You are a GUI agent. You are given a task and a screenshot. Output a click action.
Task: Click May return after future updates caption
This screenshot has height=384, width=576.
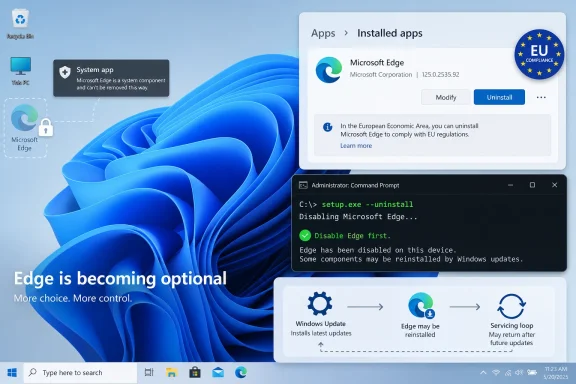coord(511,339)
